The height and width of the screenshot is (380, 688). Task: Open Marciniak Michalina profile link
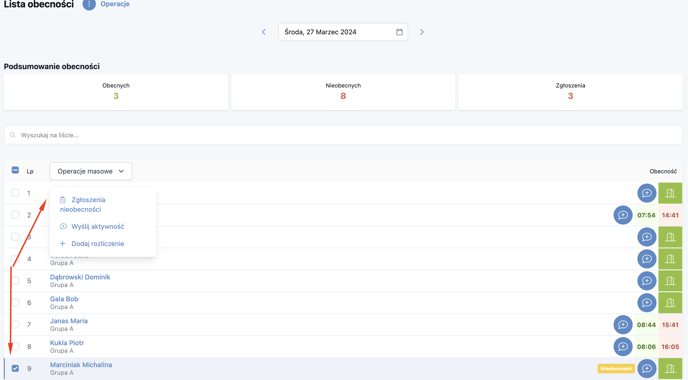pos(81,365)
